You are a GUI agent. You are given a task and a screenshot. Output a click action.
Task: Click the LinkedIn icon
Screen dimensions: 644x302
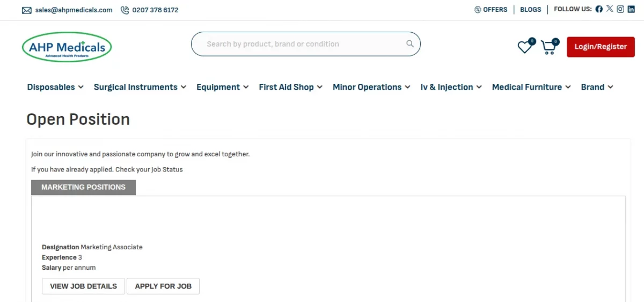631,9
